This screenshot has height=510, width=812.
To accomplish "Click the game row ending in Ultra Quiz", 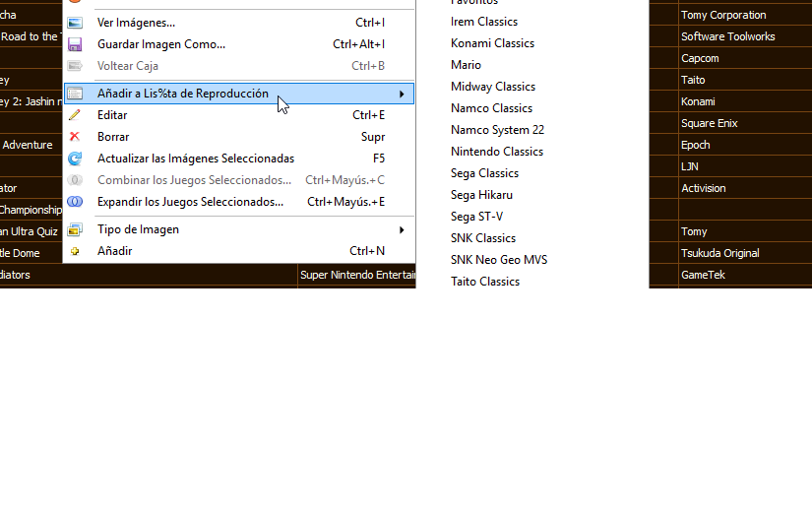I will [31, 232].
